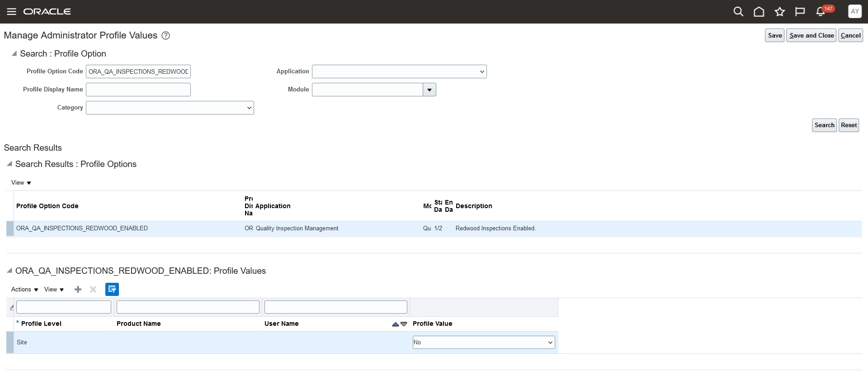Select the Site profile level row
The image size is (868, 381).
pos(282,343)
